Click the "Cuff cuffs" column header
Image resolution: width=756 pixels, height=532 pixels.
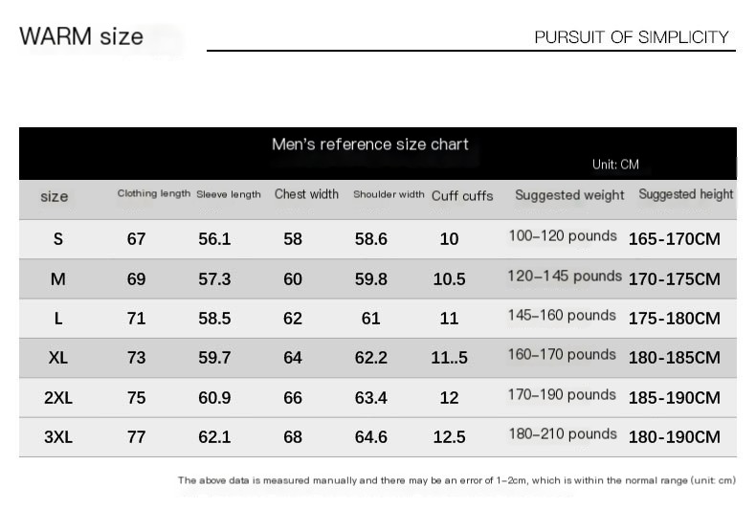coord(462,195)
